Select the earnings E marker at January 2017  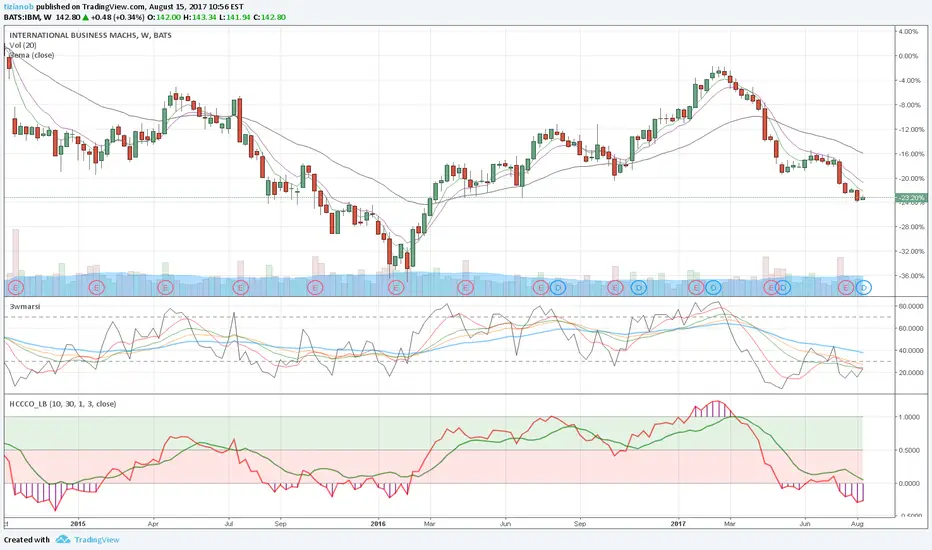pyautogui.click(x=696, y=288)
